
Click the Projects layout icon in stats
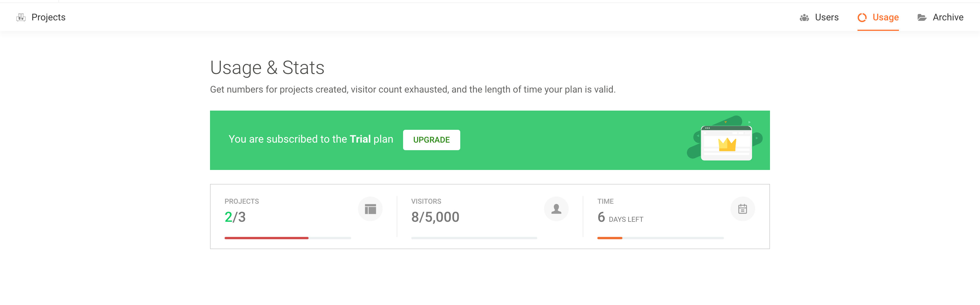coord(370,209)
